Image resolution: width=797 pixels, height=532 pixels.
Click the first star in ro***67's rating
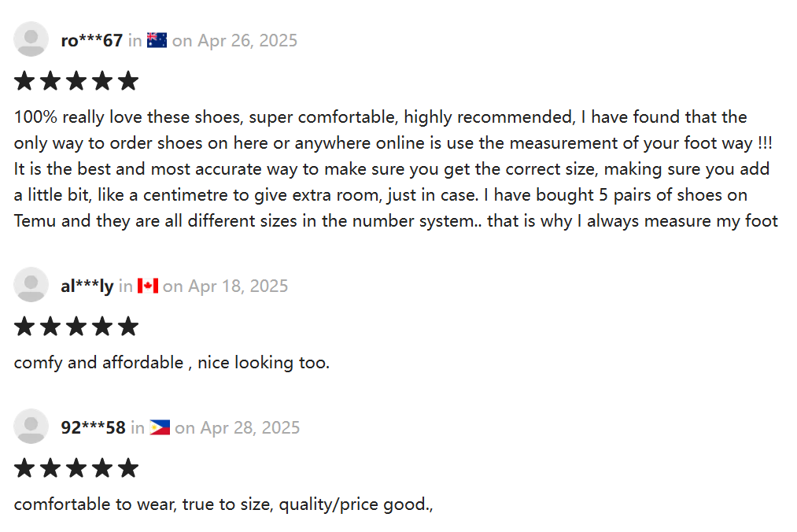click(x=24, y=81)
